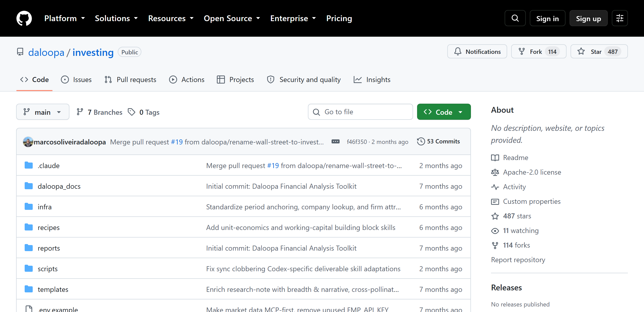Click the commit history clock icon
This screenshot has height=312, width=644.
click(x=421, y=141)
